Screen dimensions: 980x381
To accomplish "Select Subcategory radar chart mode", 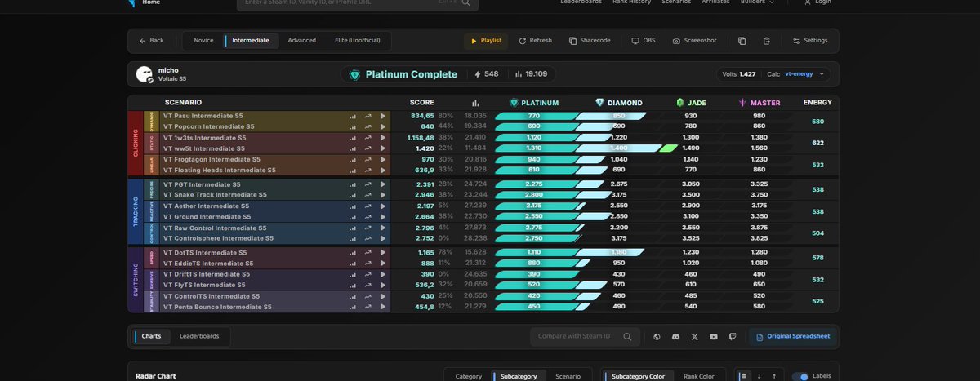I will tap(519, 376).
